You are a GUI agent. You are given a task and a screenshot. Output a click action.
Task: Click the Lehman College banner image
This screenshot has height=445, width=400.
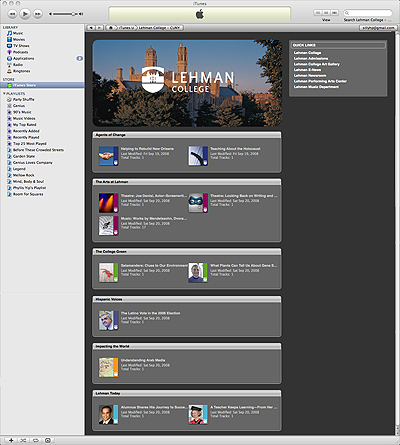(187, 83)
